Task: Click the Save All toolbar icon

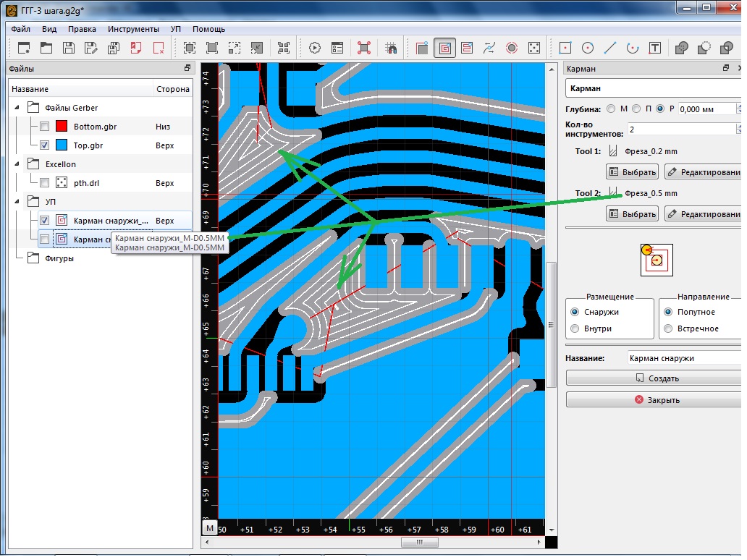Action: 114,48
